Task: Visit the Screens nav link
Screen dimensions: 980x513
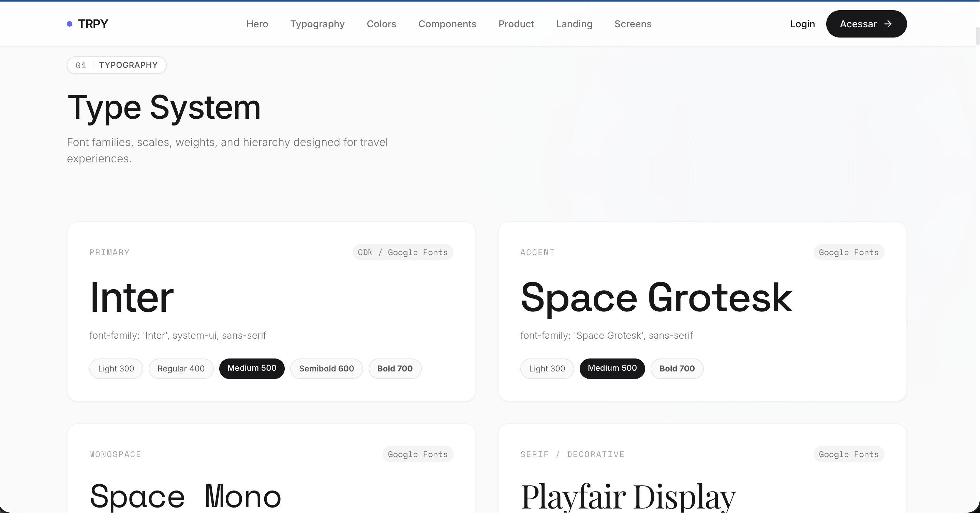Action: tap(633, 24)
